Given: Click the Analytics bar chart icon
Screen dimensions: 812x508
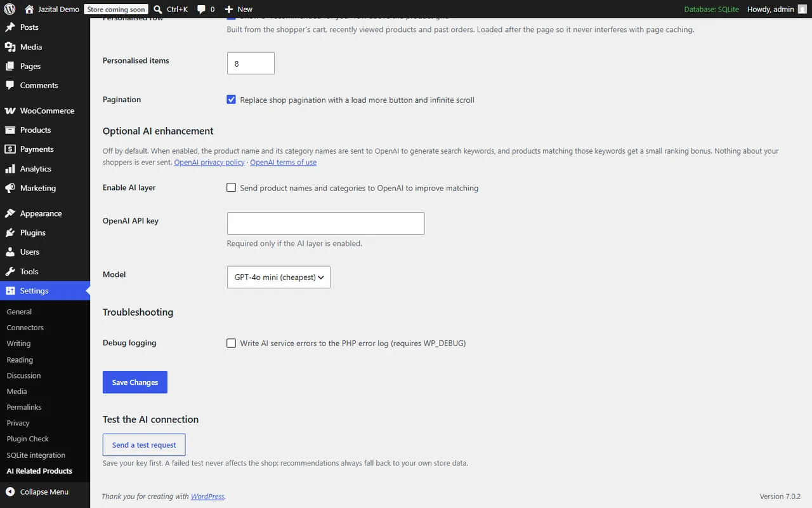Looking at the screenshot, I should 10,169.
